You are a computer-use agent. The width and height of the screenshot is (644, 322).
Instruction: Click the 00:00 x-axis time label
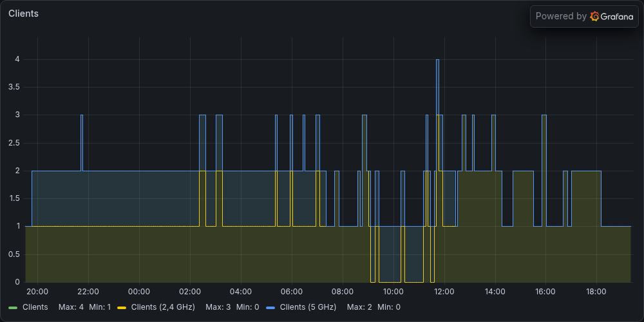(139, 292)
